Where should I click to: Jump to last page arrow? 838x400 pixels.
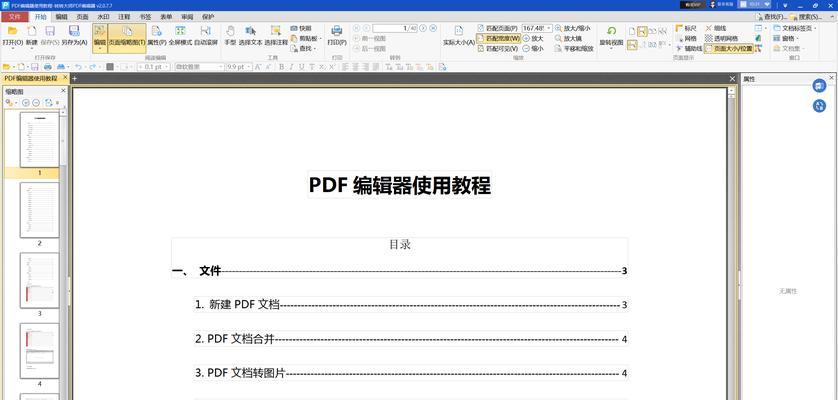tap(433, 28)
